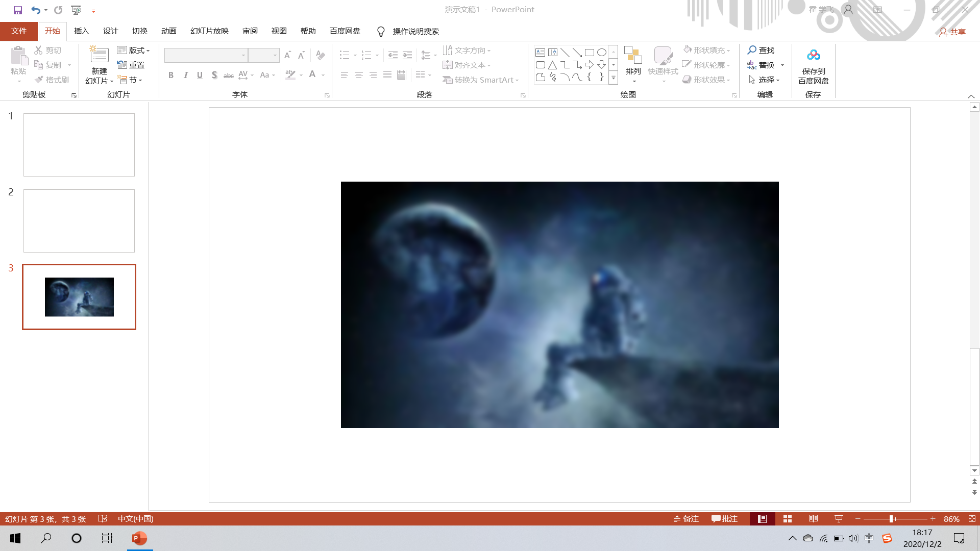Switch to Slide Sorter view icon

788,518
